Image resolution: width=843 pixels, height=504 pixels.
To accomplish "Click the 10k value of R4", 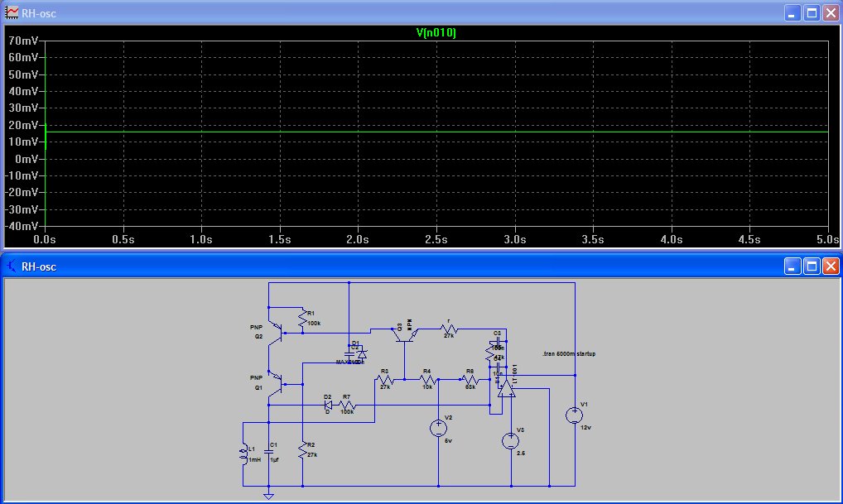I will (x=427, y=386).
